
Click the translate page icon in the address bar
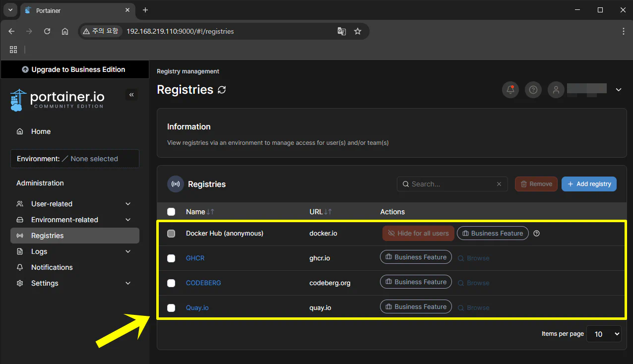pos(341,31)
